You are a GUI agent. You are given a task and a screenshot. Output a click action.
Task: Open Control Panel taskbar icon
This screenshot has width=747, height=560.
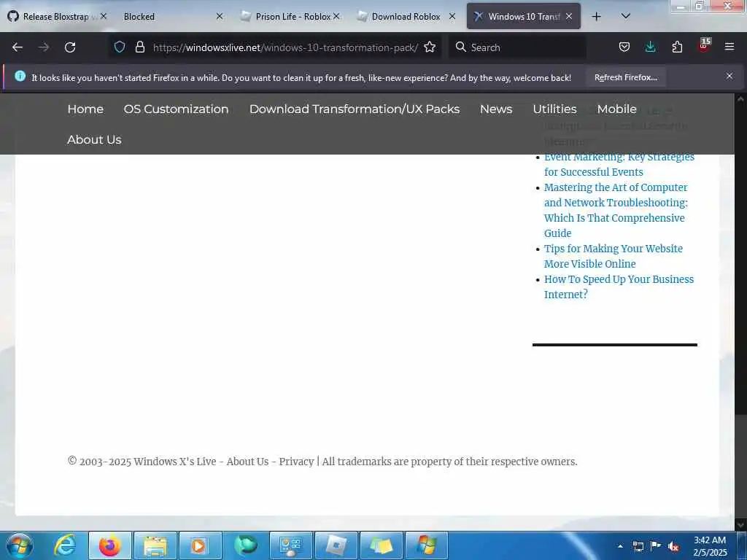290,545
